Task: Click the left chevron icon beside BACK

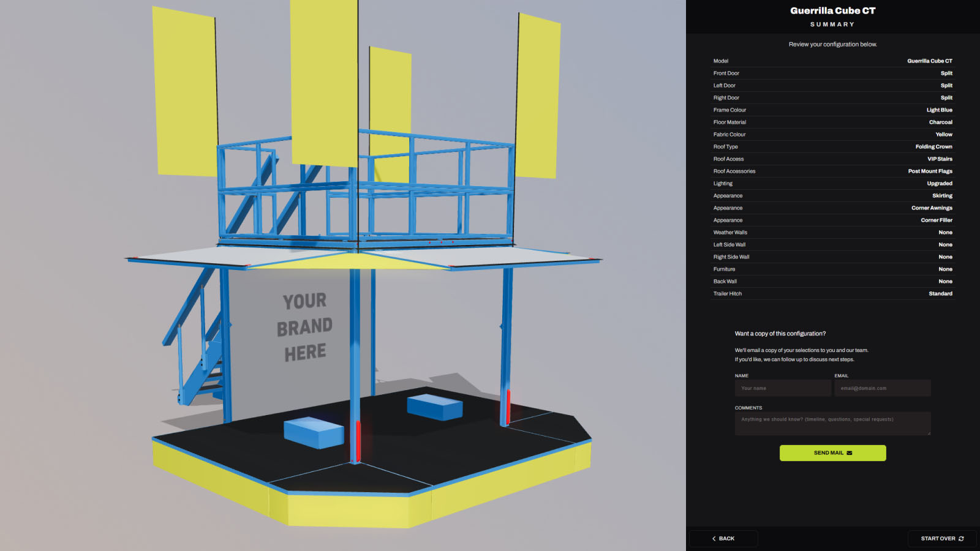Action: pos(714,538)
